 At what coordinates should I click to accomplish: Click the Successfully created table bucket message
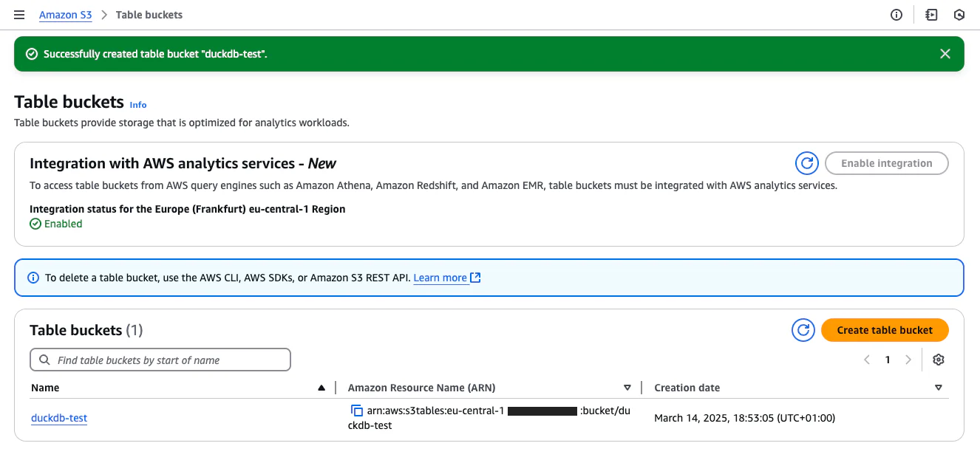(x=155, y=54)
